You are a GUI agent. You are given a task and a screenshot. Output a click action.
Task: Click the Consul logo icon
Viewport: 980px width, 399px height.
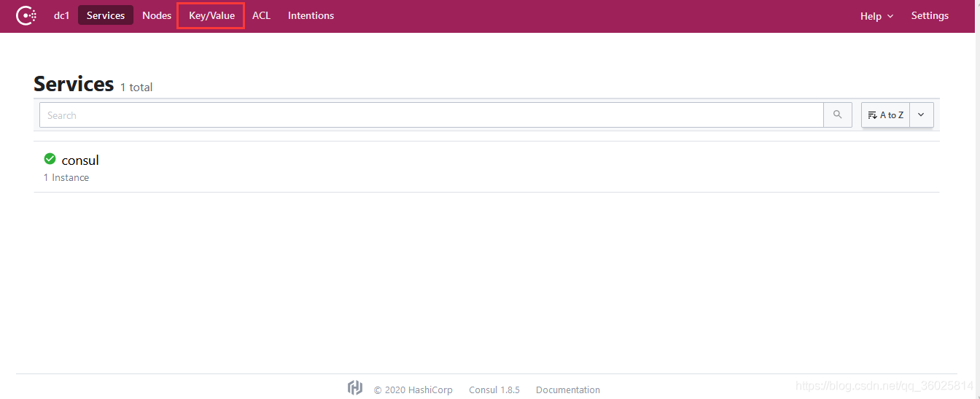[26, 15]
